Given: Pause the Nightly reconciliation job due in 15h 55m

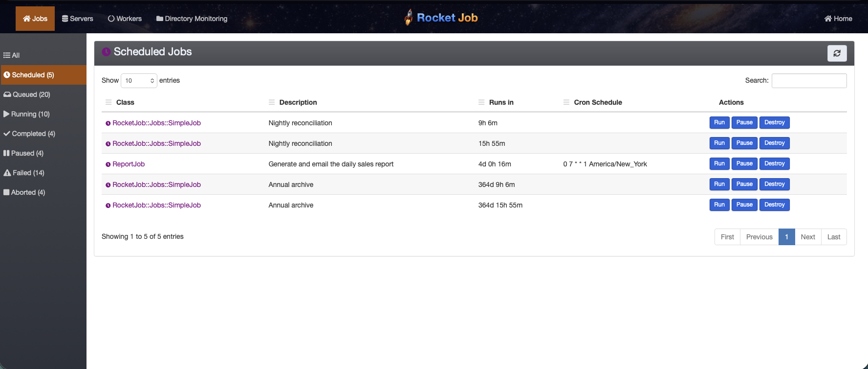Looking at the screenshot, I should click(x=744, y=143).
